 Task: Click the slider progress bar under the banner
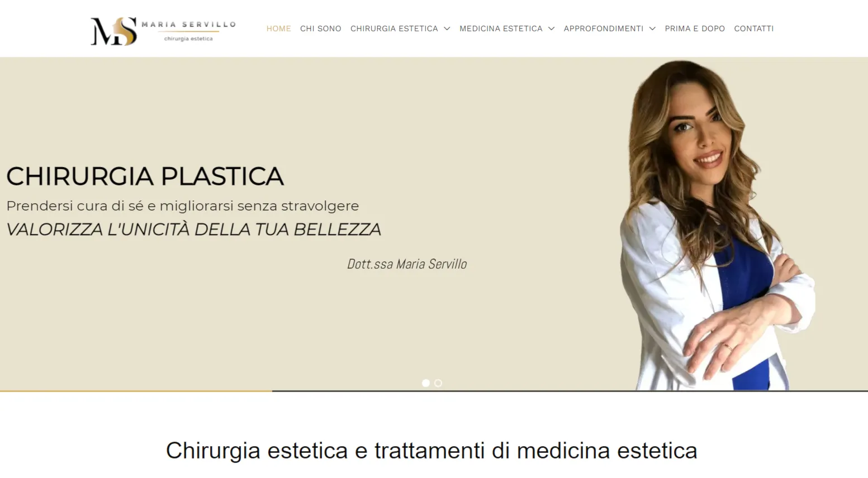click(434, 391)
